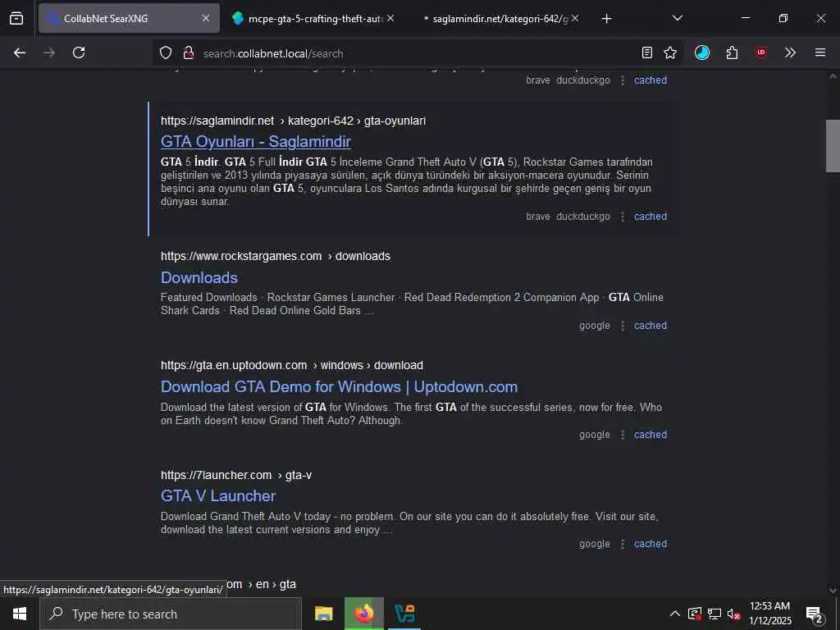Click the security alert tray icon

[x=695, y=614]
